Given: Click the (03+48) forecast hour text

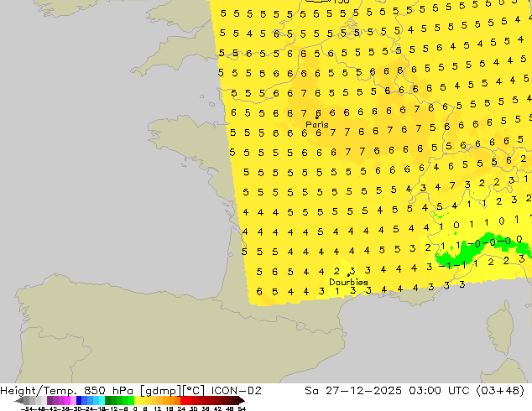Looking at the screenshot, I should pyautogui.click(x=500, y=391).
